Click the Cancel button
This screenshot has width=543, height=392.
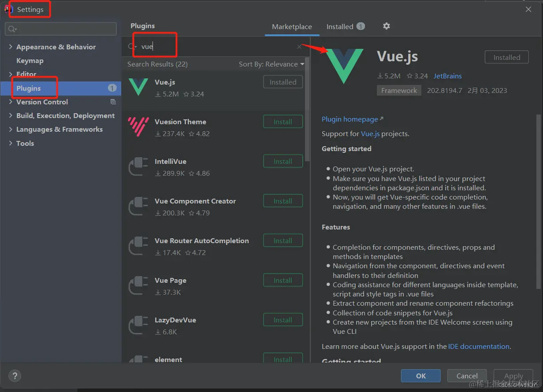[x=467, y=376]
